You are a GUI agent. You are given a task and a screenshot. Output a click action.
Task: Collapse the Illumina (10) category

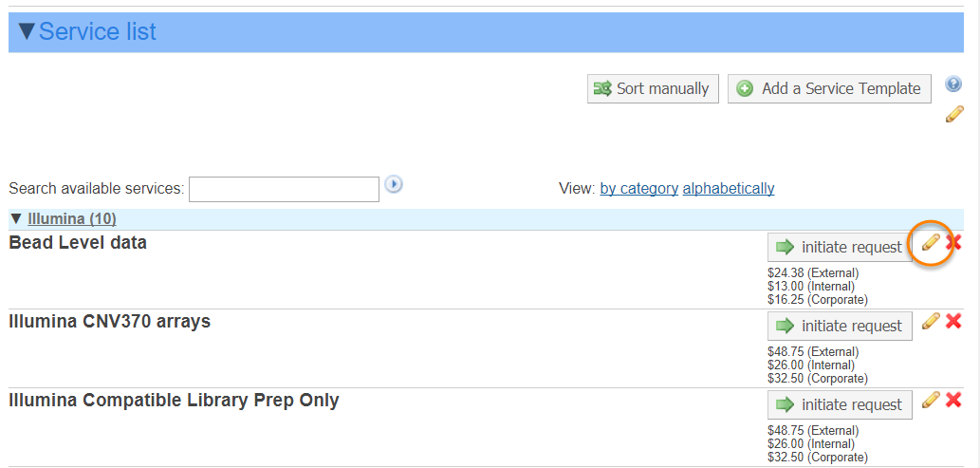16,219
